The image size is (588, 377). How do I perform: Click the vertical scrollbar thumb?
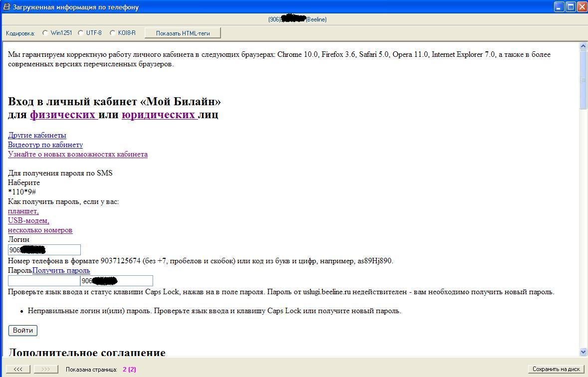click(x=583, y=79)
